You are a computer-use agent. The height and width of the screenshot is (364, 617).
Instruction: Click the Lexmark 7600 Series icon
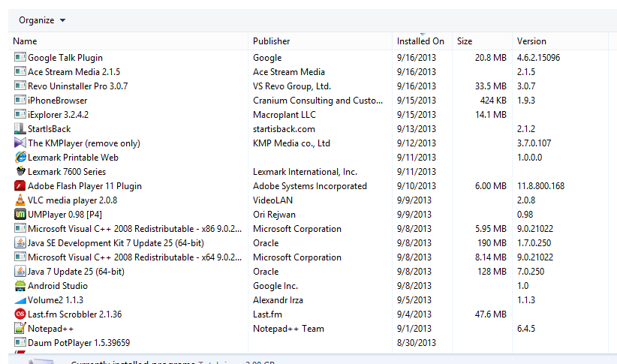click(x=20, y=171)
